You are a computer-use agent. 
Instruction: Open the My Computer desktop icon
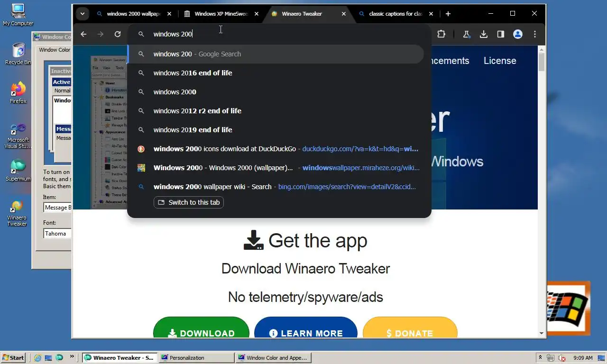tap(18, 15)
